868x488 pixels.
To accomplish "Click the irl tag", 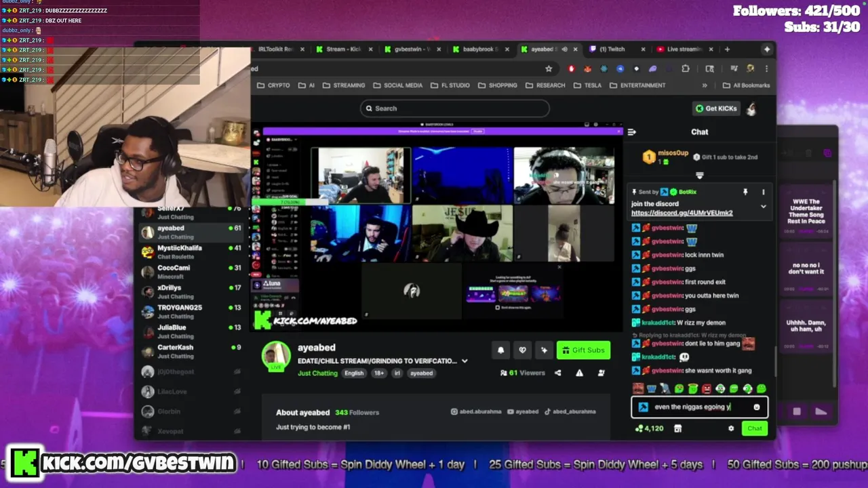I will point(397,373).
